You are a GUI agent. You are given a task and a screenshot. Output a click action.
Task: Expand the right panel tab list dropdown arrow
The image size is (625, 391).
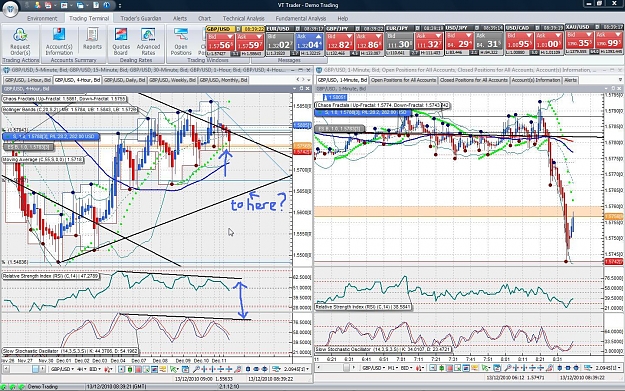click(x=620, y=80)
